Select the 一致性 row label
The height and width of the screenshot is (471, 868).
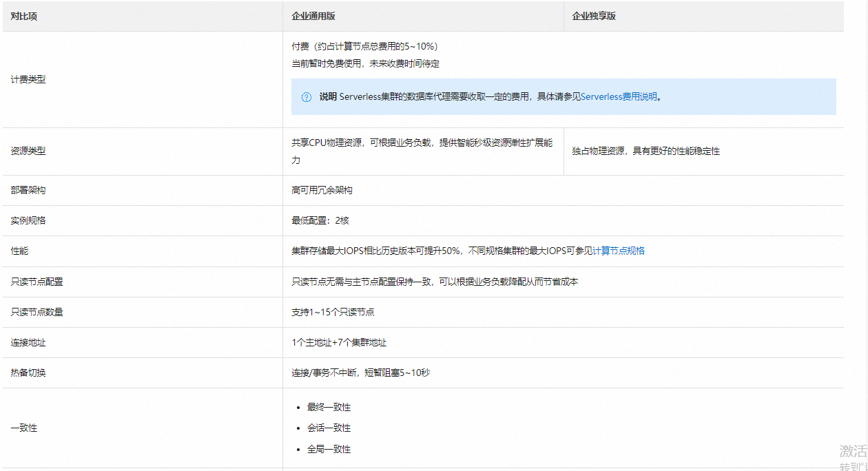pos(24,428)
